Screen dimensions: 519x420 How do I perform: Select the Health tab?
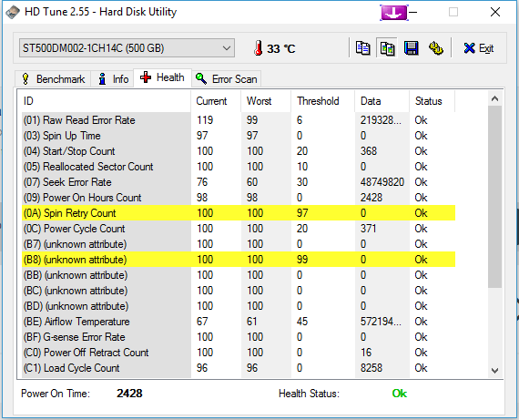162,77
